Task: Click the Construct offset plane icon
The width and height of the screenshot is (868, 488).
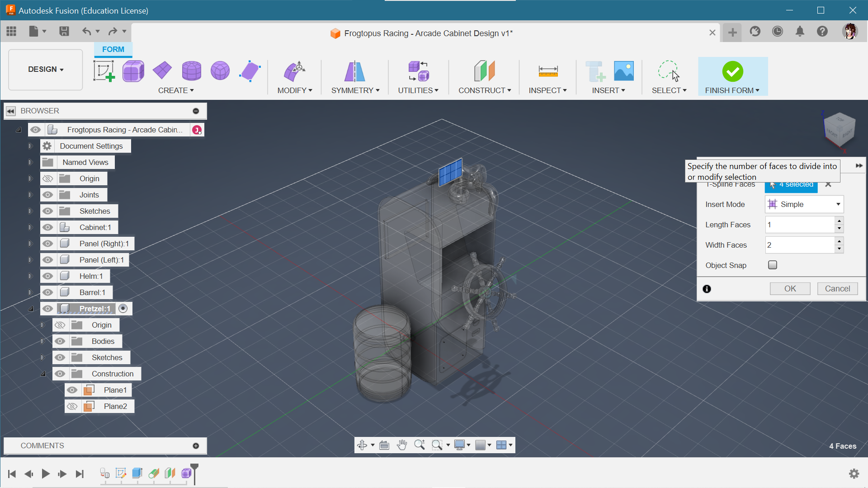Action: pyautogui.click(x=485, y=71)
